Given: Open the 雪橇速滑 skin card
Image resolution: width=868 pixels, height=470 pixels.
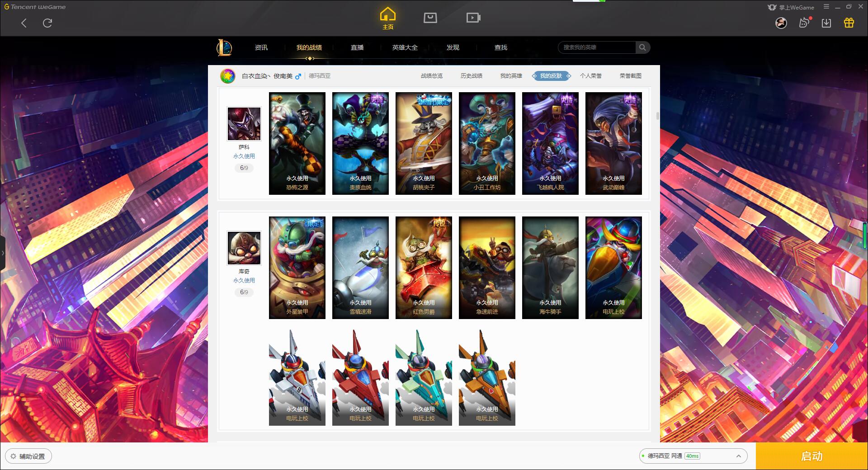Looking at the screenshot, I should coord(360,268).
